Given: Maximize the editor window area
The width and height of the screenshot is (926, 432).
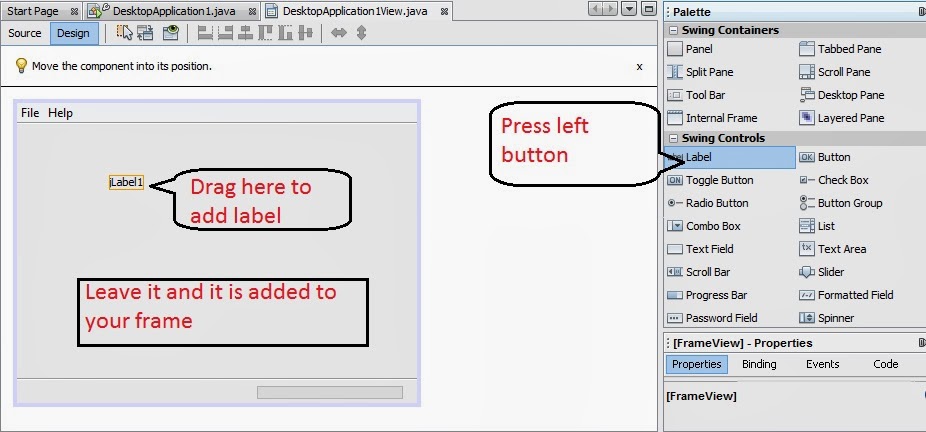Looking at the screenshot, I should 649,9.
